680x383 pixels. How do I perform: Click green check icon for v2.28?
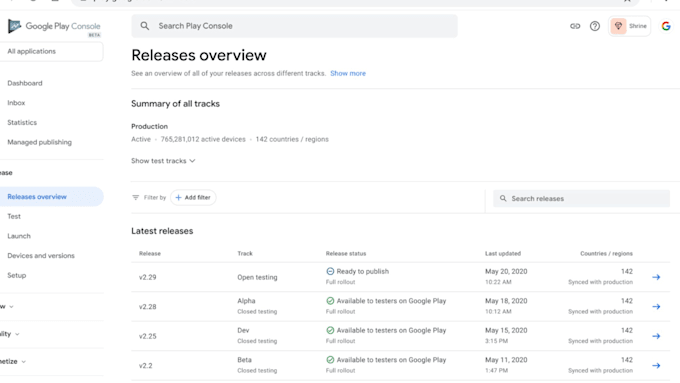click(330, 301)
